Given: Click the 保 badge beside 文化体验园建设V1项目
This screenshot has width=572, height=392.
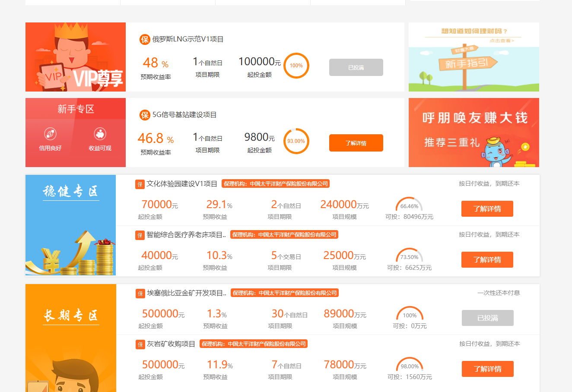Looking at the screenshot, I should point(140,184).
